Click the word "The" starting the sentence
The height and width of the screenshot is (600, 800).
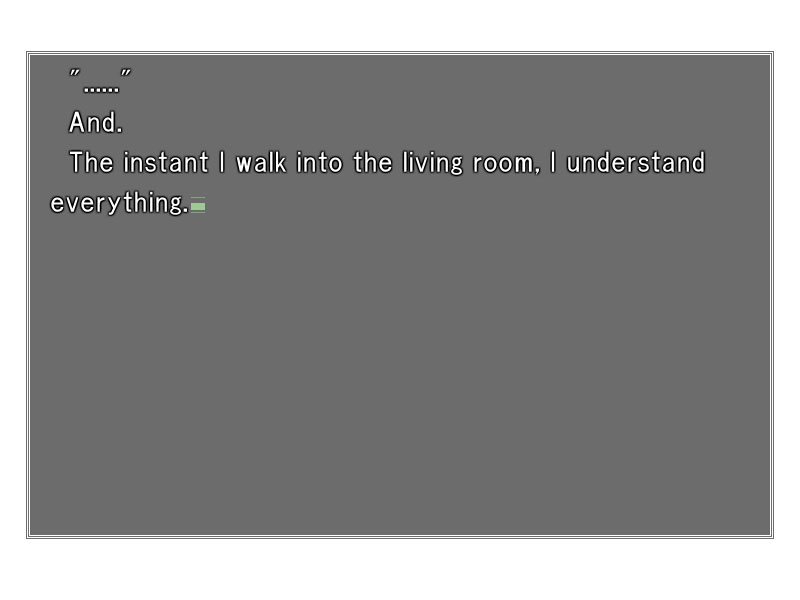click(x=91, y=162)
